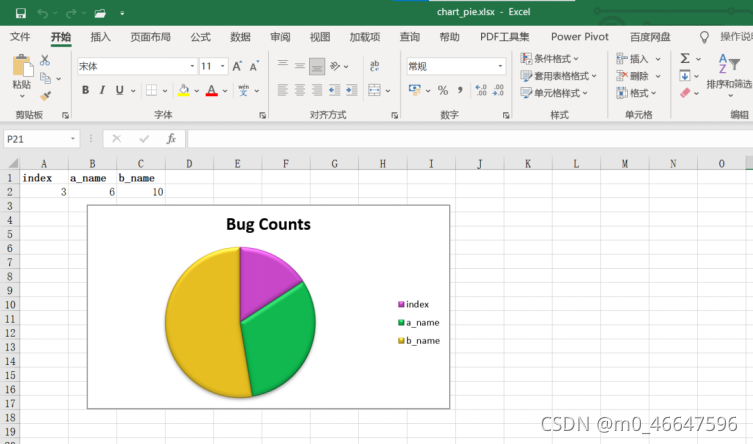Image resolution: width=753 pixels, height=444 pixels.
Task: Apply the yellow fill color bucket
Action: (x=183, y=90)
